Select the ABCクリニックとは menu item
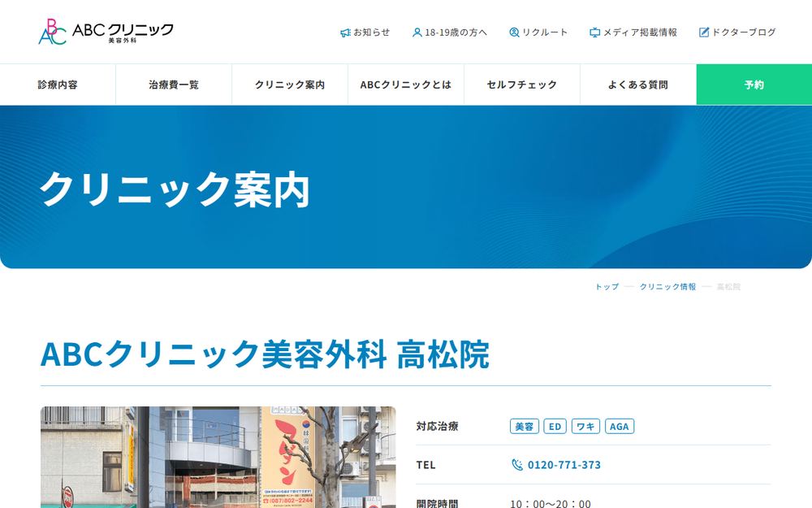Image resolution: width=812 pixels, height=508 pixels. [406, 85]
